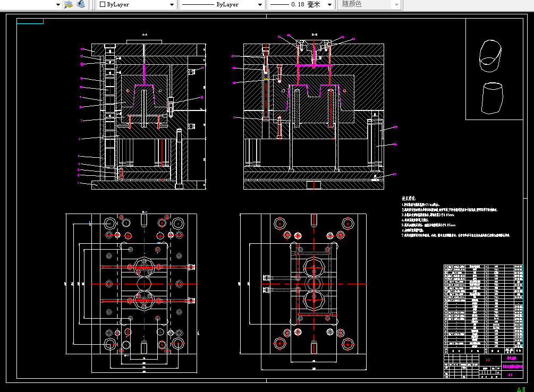Select the cyan rectangle at drawing corner
The height and width of the screenshot is (392, 534).
[30, 21]
